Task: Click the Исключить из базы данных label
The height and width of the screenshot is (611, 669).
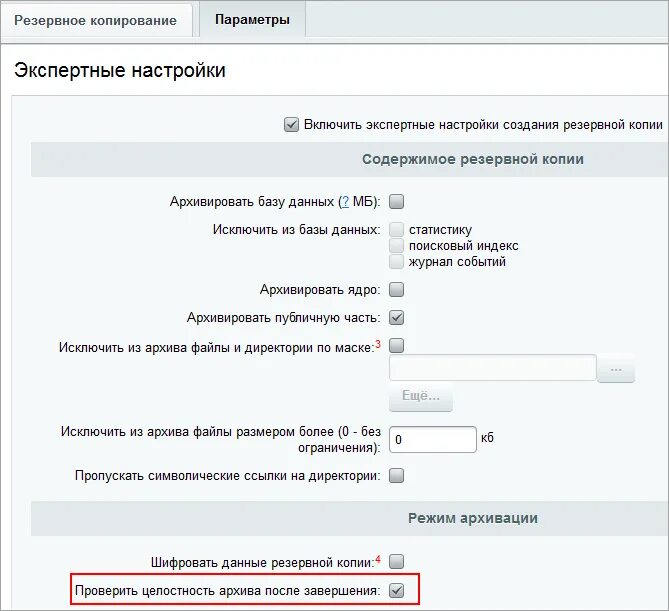Action: click(x=297, y=230)
